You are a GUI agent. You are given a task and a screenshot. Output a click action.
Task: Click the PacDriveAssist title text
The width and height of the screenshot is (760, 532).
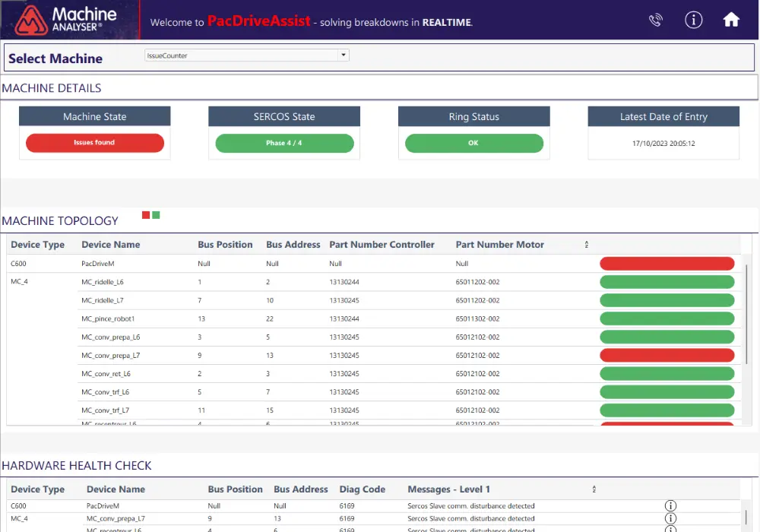[x=259, y=21]
